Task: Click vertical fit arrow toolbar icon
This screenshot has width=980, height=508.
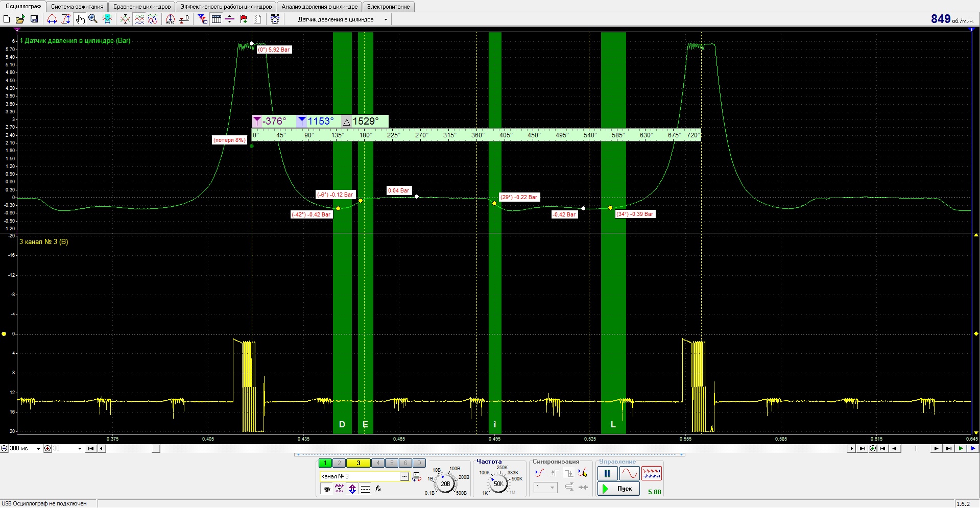Action: tap(66, 19)
